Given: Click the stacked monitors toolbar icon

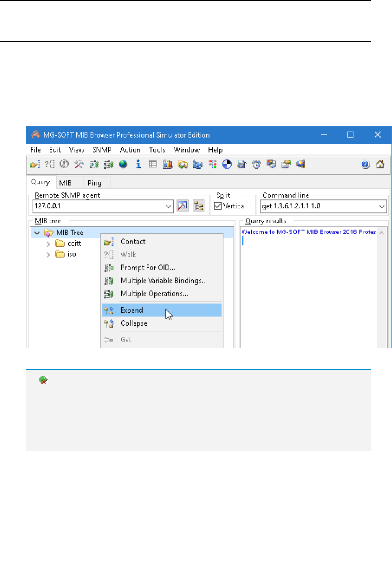Looking at the screenshot, I should (271, 164).
